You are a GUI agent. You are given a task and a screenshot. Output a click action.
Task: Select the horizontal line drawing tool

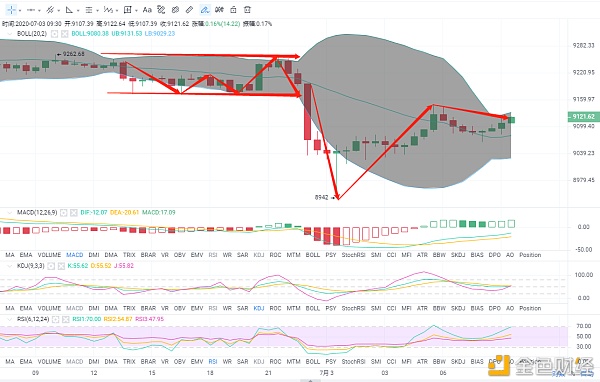tap(31, 10)
